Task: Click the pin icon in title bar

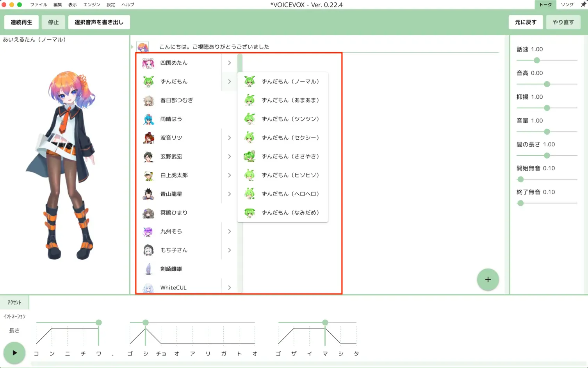Action: (583, 5)
